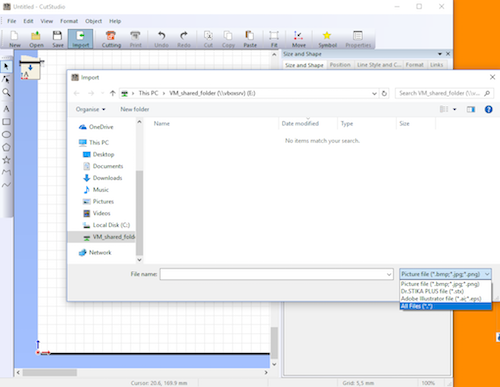Select the ellipse drawing tool
Image resolution: width=500 pixels, height=387 pixels.
[6, 134]
